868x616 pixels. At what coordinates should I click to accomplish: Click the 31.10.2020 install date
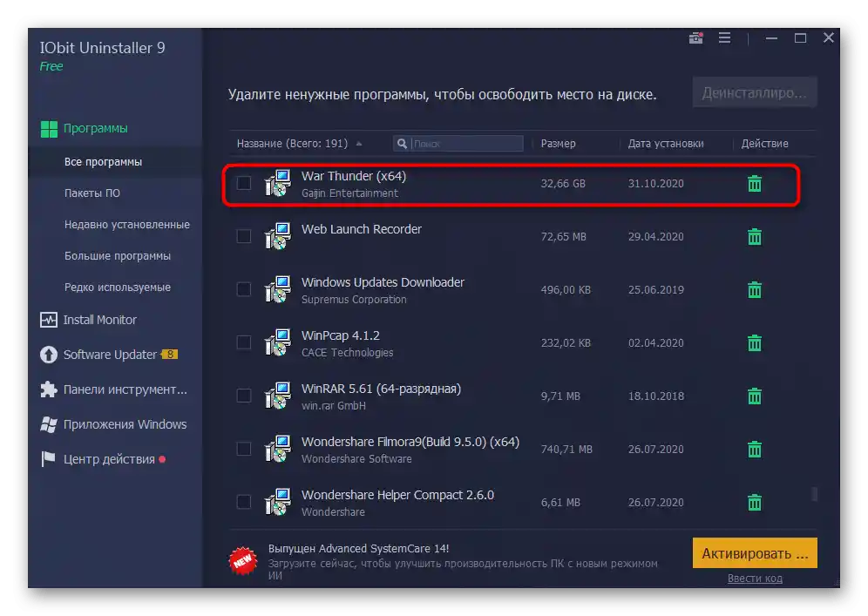(656, 183)
